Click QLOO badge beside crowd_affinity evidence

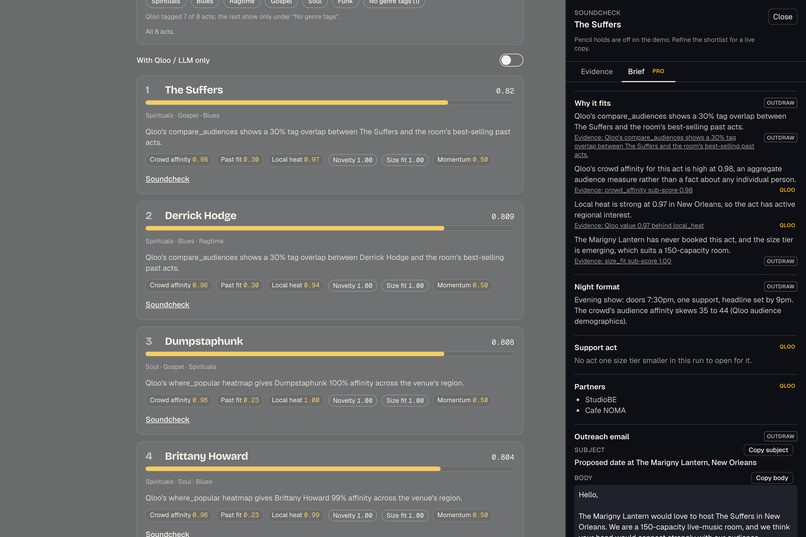pos(787,190)
